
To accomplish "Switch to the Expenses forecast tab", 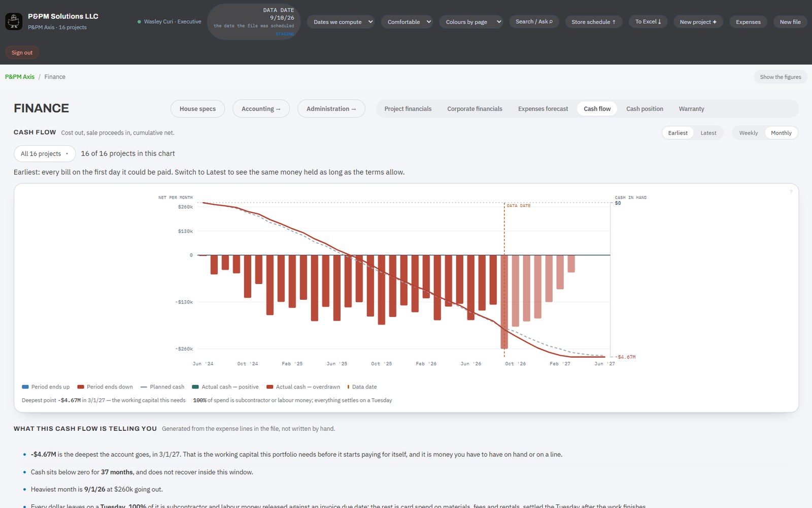I will [543, 109].
